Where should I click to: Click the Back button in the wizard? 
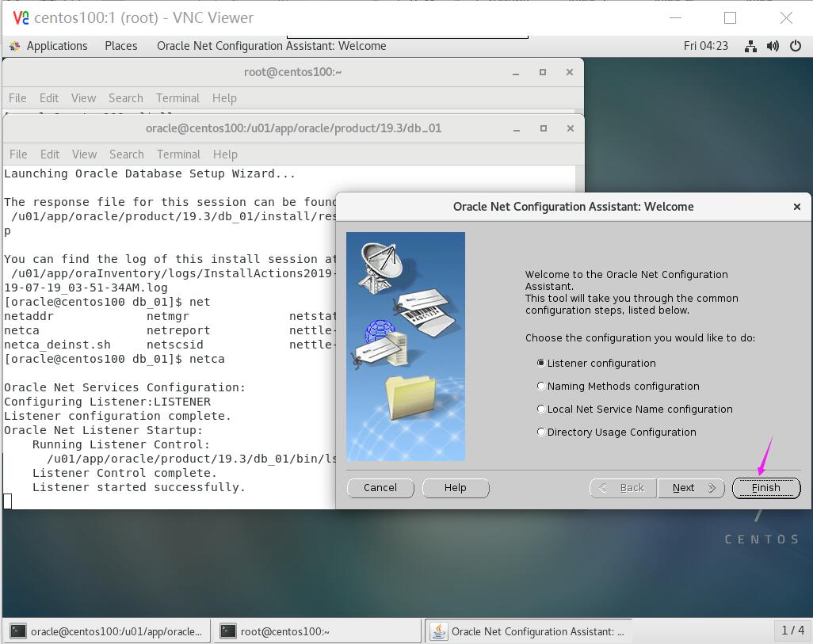pos(624,487)
